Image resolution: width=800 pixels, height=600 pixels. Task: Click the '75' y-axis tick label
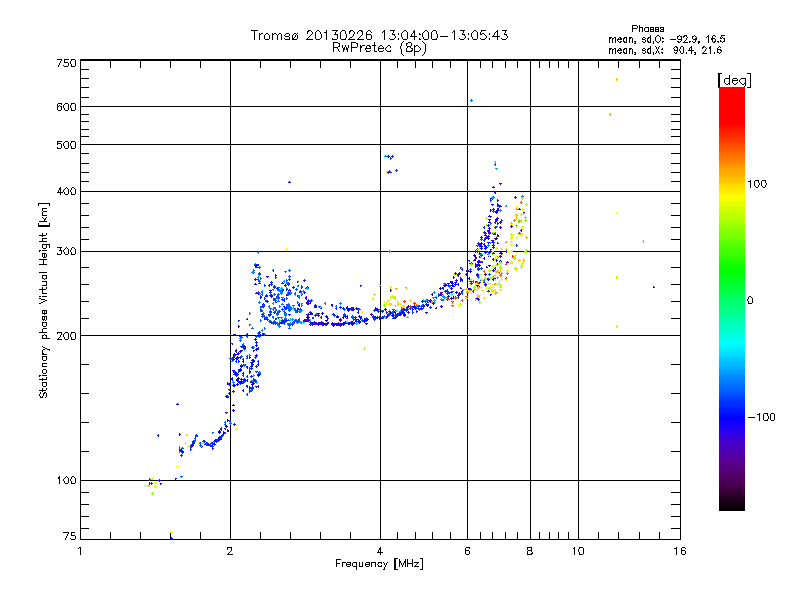coord(70,536)
